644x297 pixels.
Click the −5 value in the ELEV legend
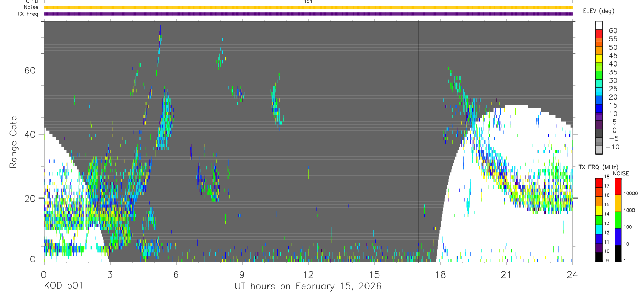612,138
